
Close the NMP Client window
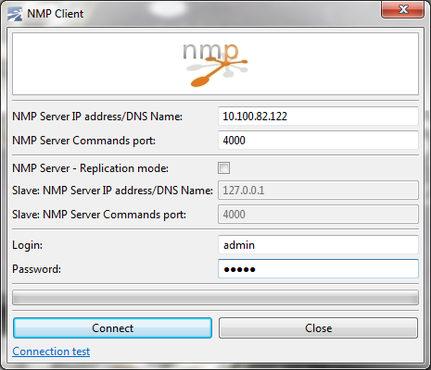[403, 10]
